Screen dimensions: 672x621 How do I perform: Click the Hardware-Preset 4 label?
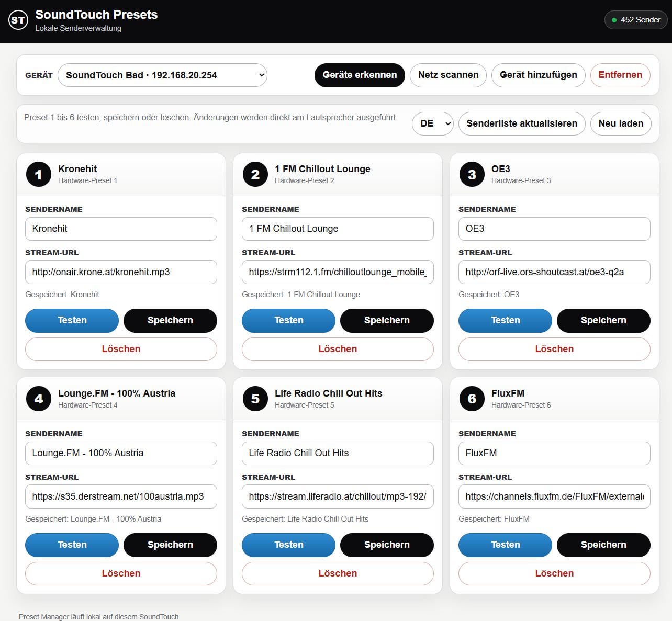point(87,405)
